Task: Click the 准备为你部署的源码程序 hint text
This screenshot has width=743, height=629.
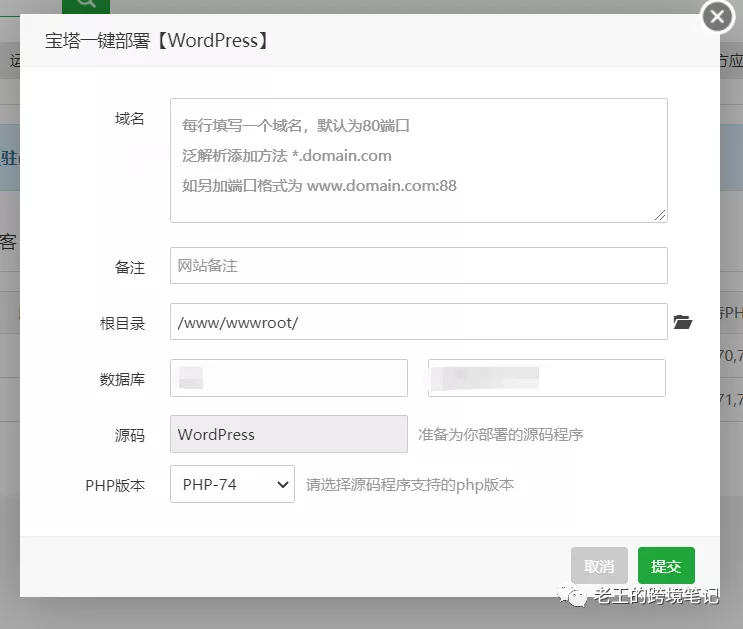Action: click(500, 435)
